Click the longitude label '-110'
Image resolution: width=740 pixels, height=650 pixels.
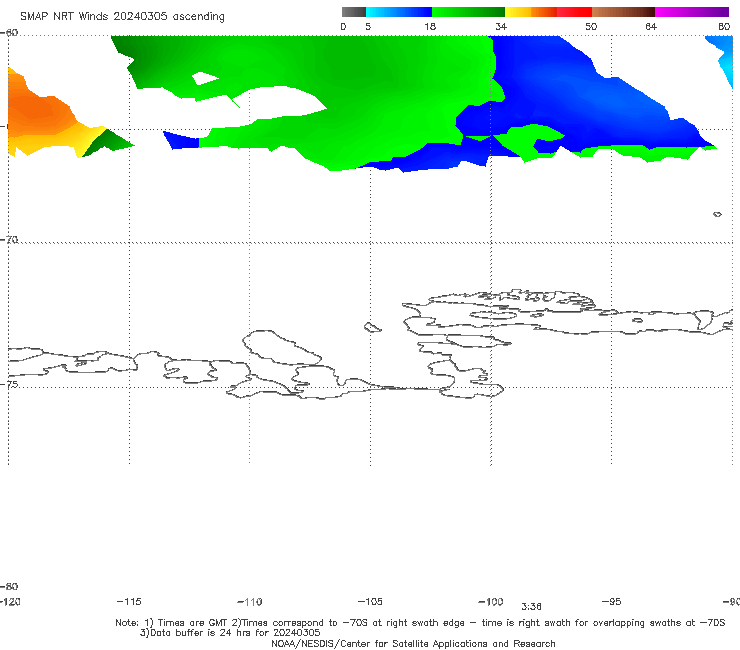[x=250, y=602]
